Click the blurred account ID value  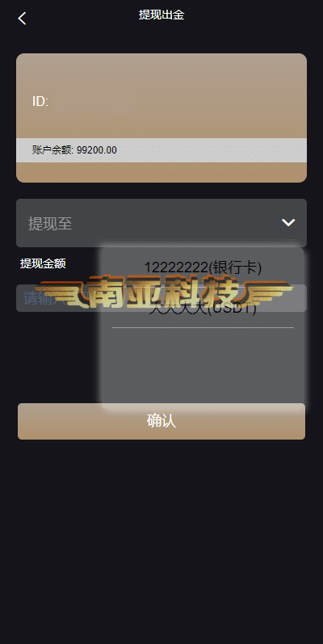[94, 103]
